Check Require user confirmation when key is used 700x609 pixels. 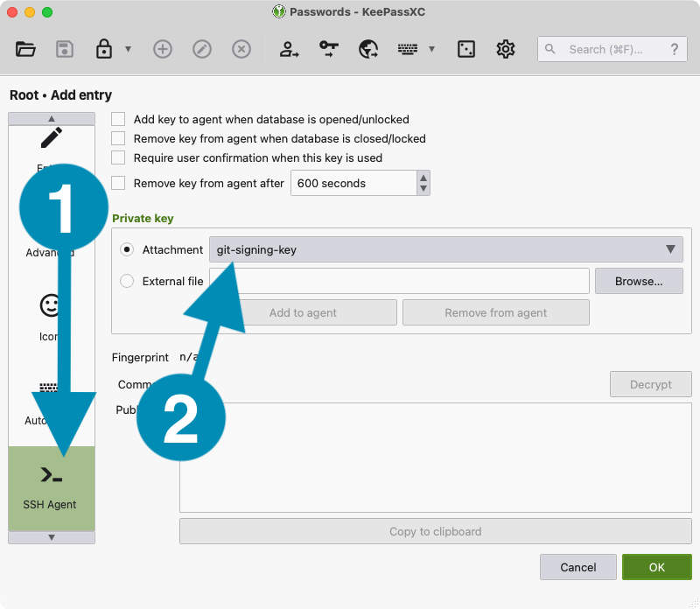[118, 157]
